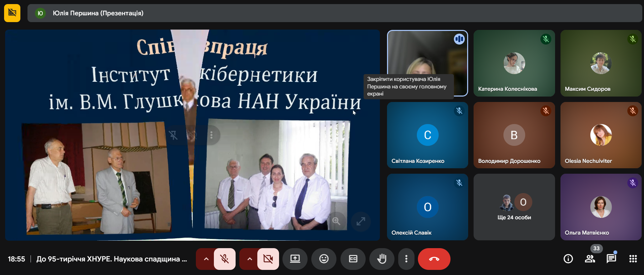Select Катерина Колеснікова's participant tile
Viewport: 644px width, 275px height.
(x=514, y=63)
